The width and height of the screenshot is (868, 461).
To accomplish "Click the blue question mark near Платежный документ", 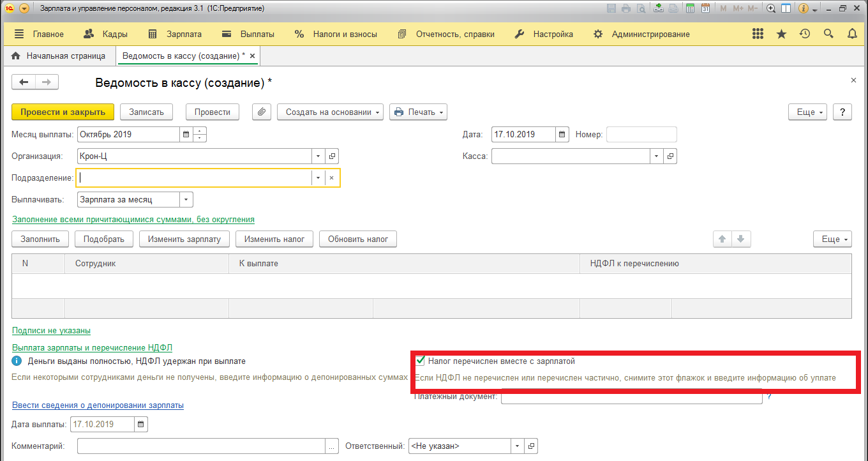I will tap(770, 397).
